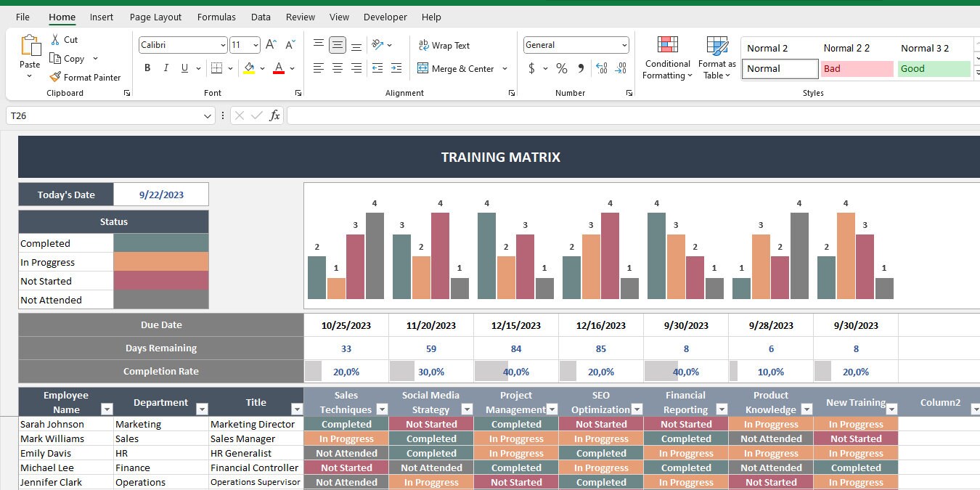The image size is (980, 490).
Task: Activate the Format Painter brush
Action: 55,77
